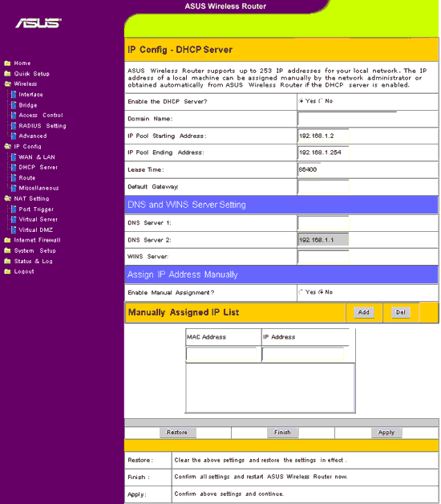Screen dimensions: 441x504
Task: Open the NAT Setting menu section
Action: coord(31,199)
